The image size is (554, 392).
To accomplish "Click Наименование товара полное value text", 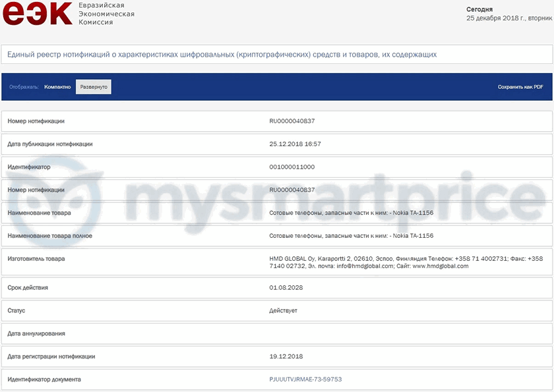I will click(351, 236).
